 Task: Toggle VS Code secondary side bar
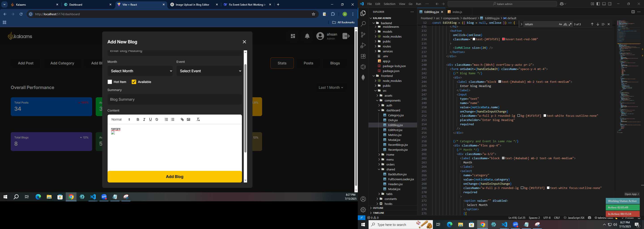coord(610,4)
